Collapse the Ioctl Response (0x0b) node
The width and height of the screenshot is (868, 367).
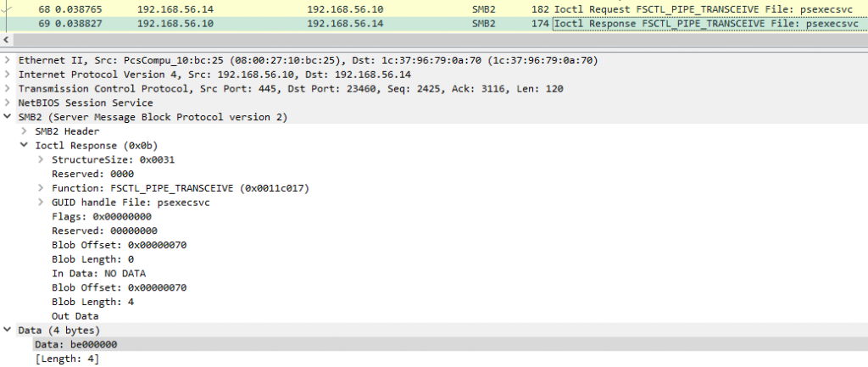point(24,146)
